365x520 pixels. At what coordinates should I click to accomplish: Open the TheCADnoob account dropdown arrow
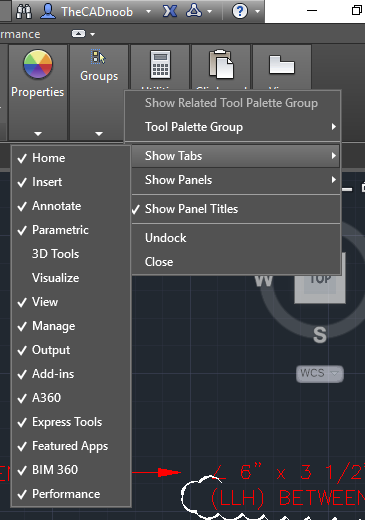click(148, 11)
